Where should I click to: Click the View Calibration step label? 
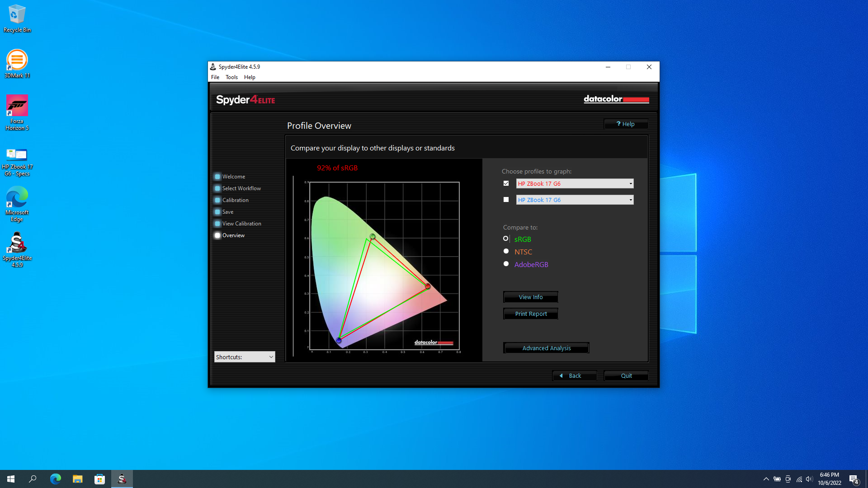tap(241, 224)
